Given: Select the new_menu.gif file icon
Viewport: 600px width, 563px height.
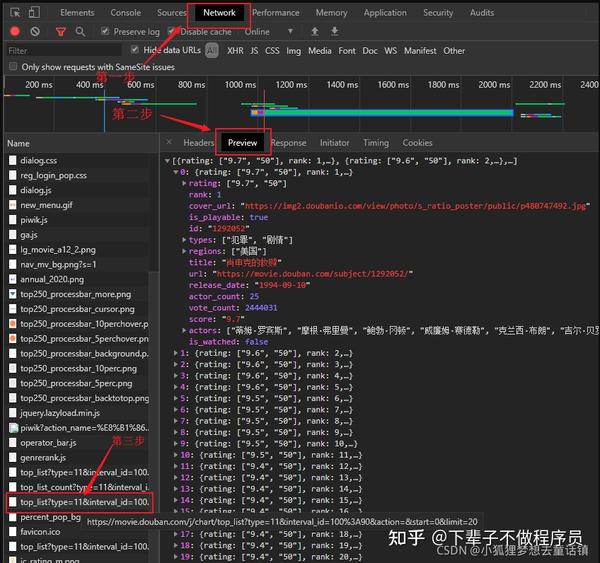Looking at the screenshot, I should (13, 205).
